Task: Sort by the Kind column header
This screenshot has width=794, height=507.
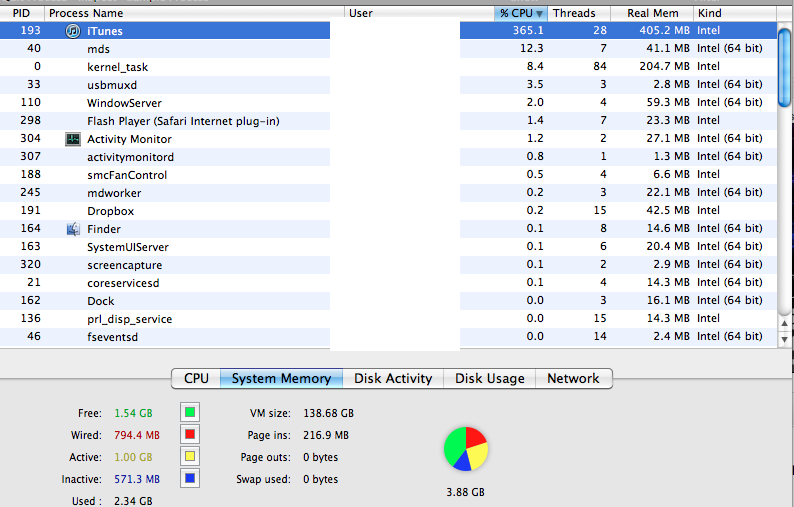Action: pos(734,13)
